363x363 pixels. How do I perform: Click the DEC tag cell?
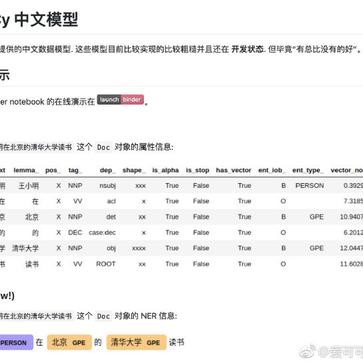tap(75, 233)
